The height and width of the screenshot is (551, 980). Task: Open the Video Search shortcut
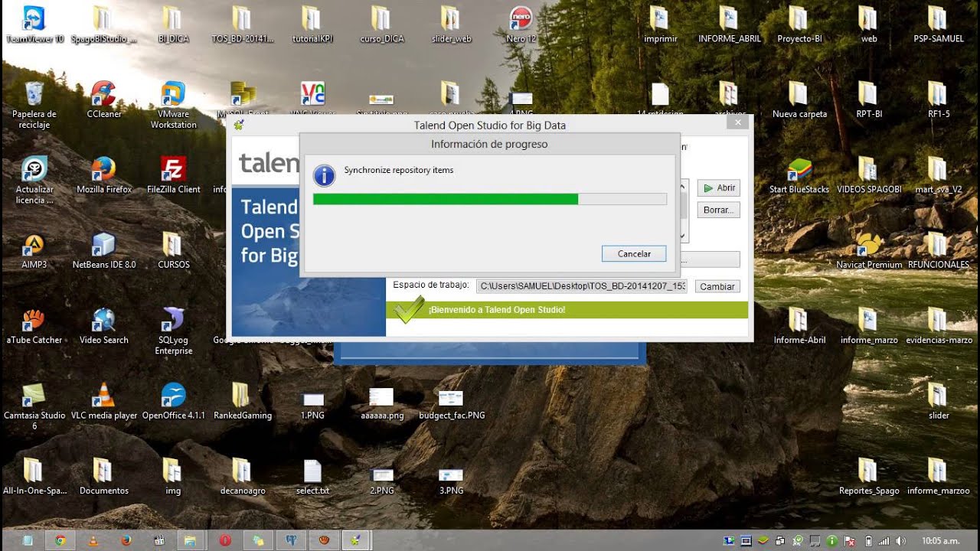103,326
